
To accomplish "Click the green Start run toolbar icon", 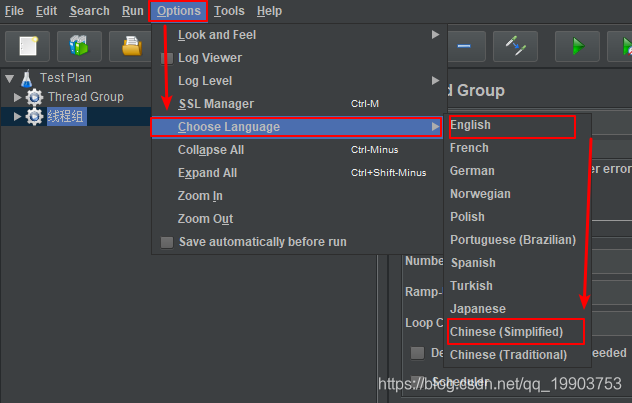I will coord(578,46).
